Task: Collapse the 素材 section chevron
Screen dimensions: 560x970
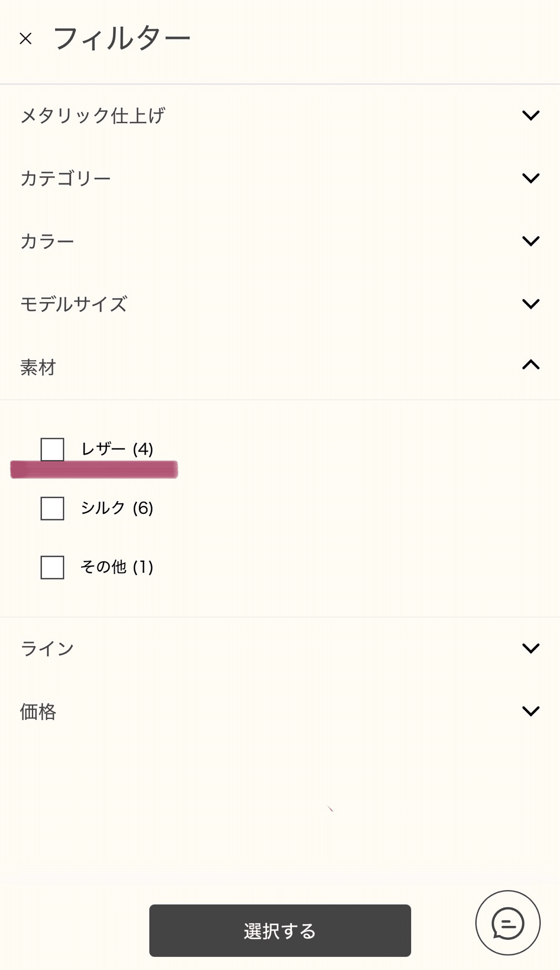Action: click(531, 365)
